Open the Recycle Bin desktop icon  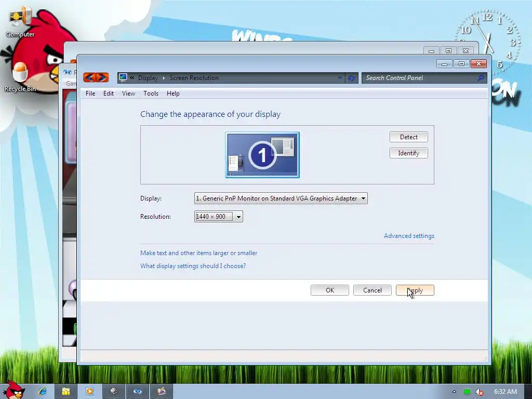pos(20,77)
